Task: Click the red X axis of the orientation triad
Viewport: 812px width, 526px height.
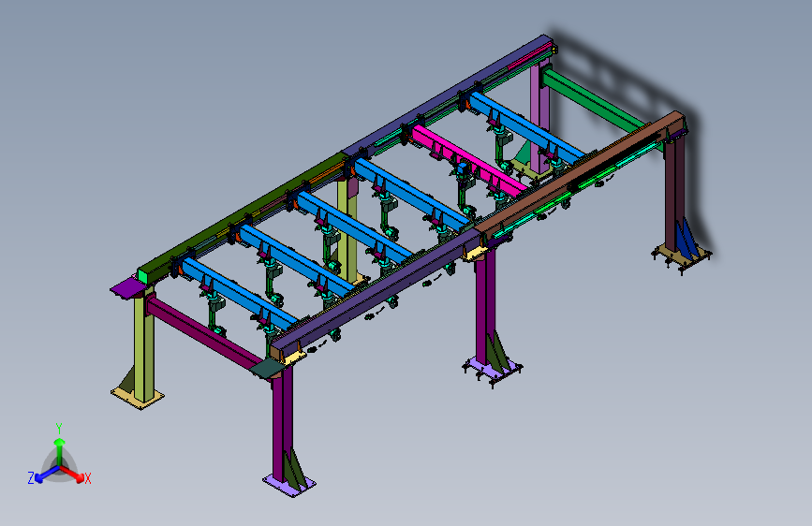Action: tap(73, 474)
